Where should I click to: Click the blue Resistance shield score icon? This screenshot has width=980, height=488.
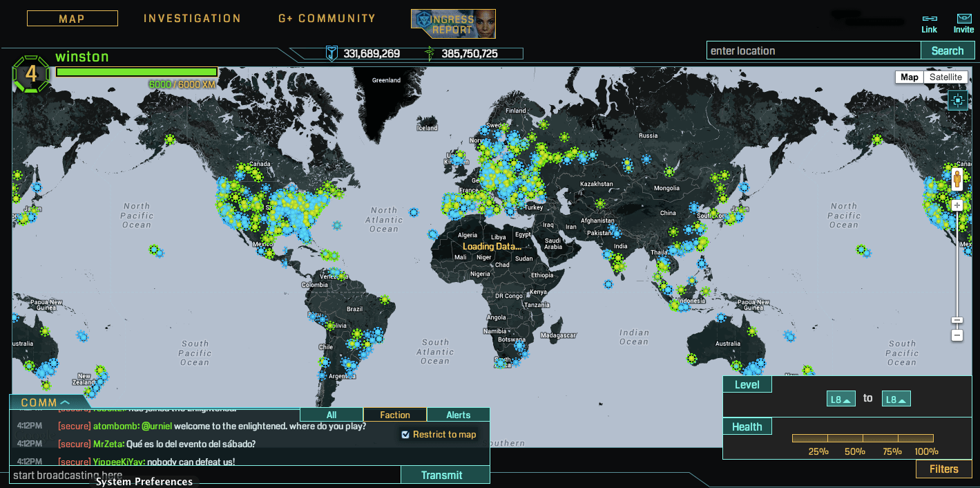tap(332, 53)
